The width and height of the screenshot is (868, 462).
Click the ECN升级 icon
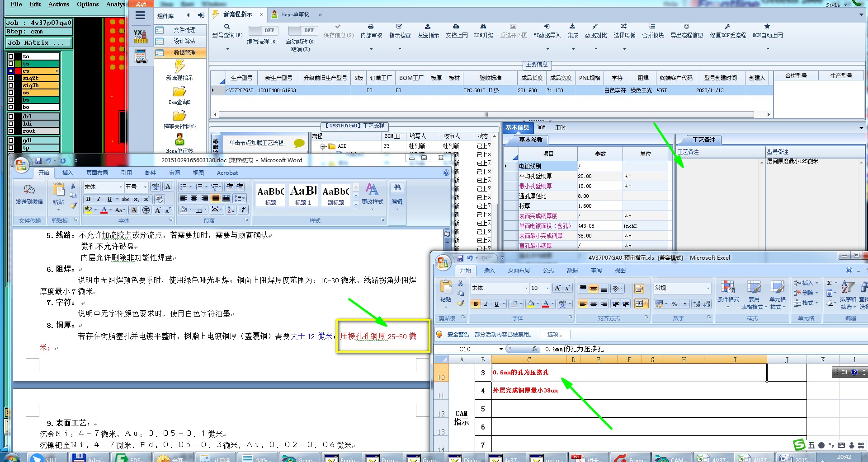click(483, 27)
